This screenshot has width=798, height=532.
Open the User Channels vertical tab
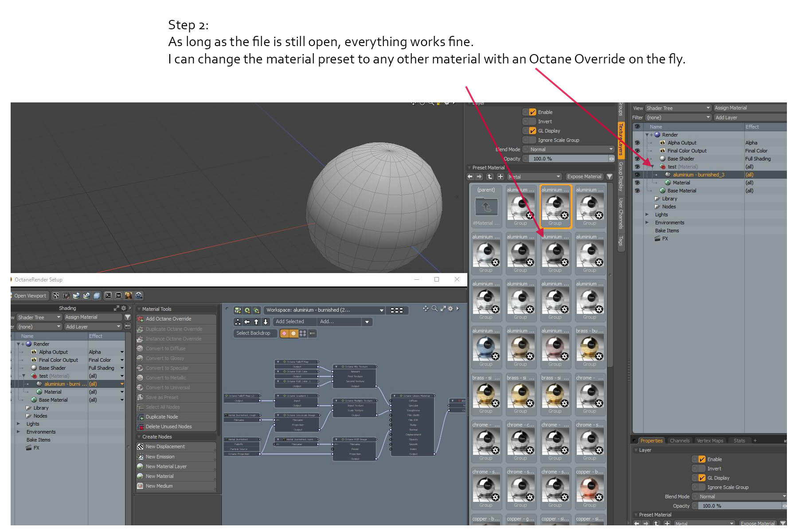pos(621,213)
